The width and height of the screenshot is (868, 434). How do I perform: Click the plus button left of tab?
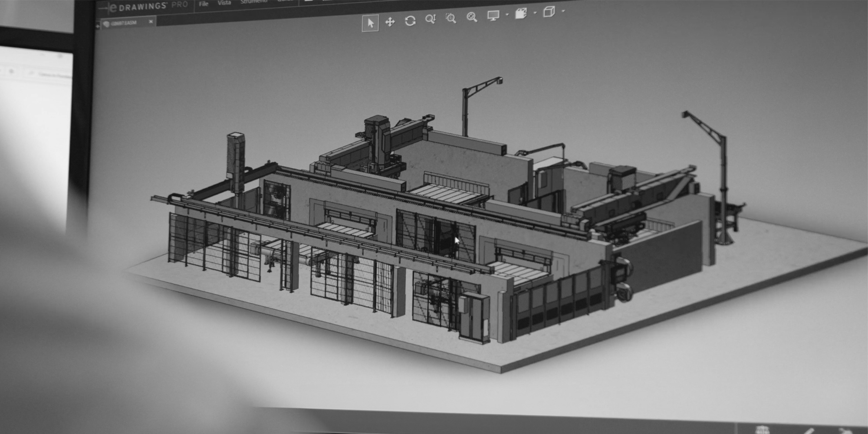coord(97,26)
